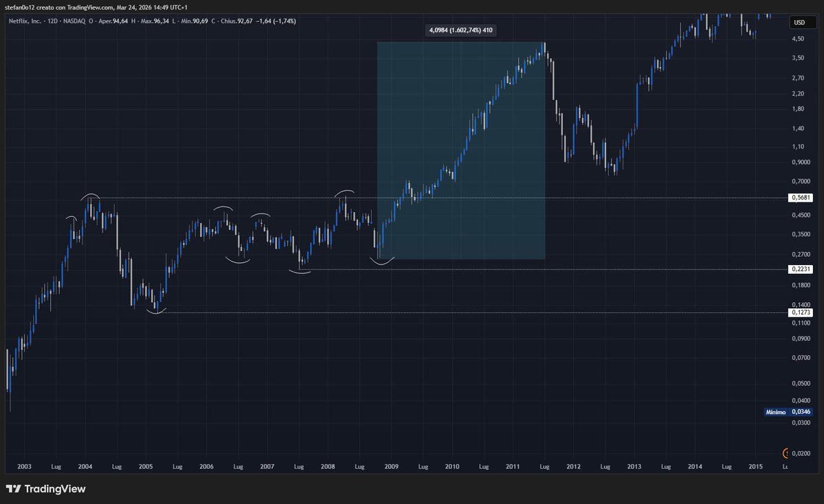Click the 0,1400 price scale label
Screen dimensions: 824x504
[x=801, y=304]
